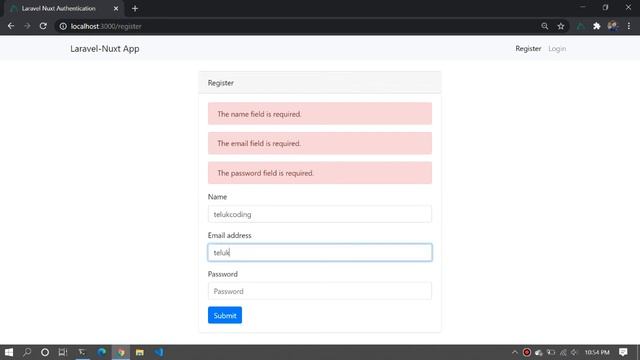The width and height of the screenshot is (640, 360).
Task: Click the browser forward arrow
Action: (27, 26)
